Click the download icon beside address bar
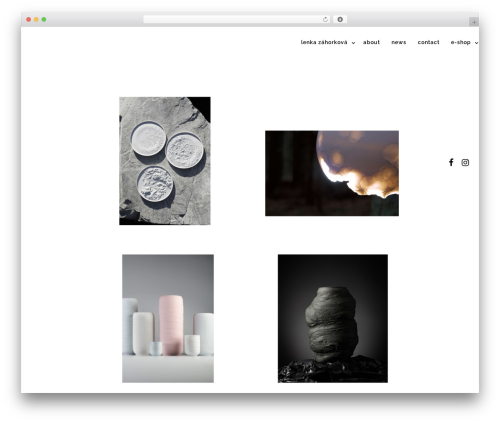The image size is (500, 423). point(340,20)
